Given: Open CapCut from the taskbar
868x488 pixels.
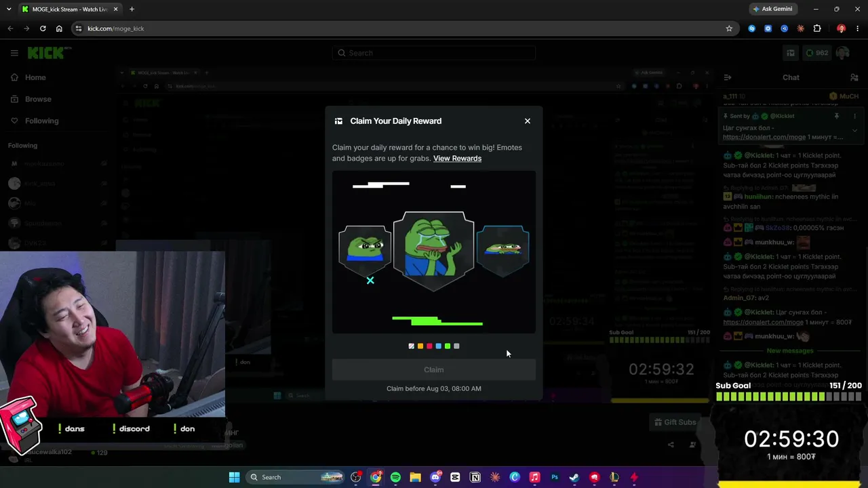Looking at the screenshot, I should pos(455,477).
